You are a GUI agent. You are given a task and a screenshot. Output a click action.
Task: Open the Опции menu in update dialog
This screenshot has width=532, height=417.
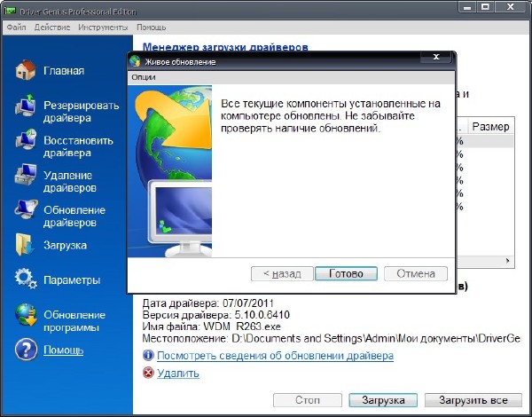coord(144,78)
